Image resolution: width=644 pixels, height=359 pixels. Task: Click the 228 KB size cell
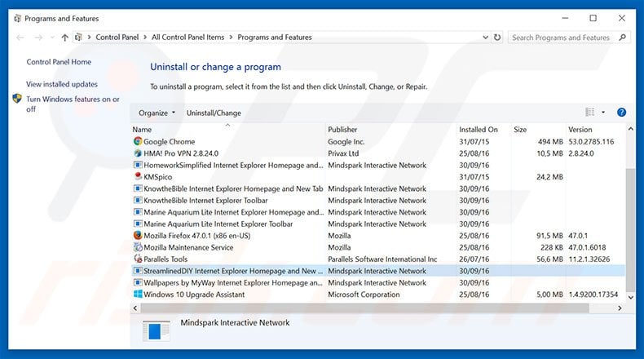tap(552, 247)
